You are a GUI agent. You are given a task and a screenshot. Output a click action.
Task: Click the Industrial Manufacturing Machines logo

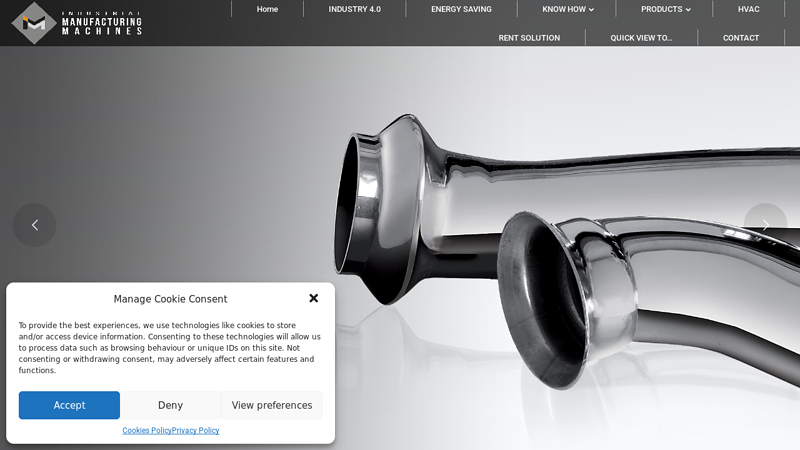point(77,23)
